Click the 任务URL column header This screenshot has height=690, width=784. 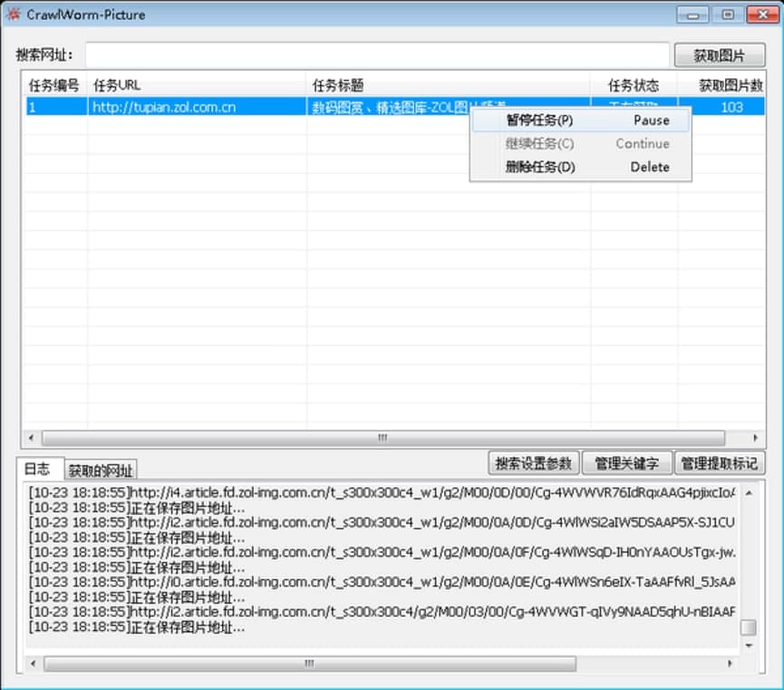(x=197, y=85)
